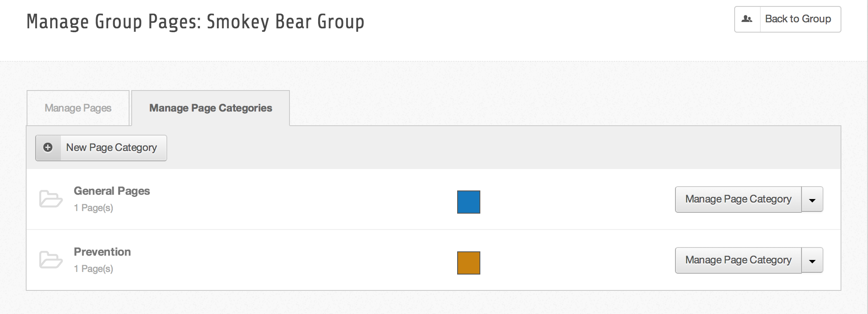Click the New Page Category label
The image size is (868, 314).
[x=112, y=148]
